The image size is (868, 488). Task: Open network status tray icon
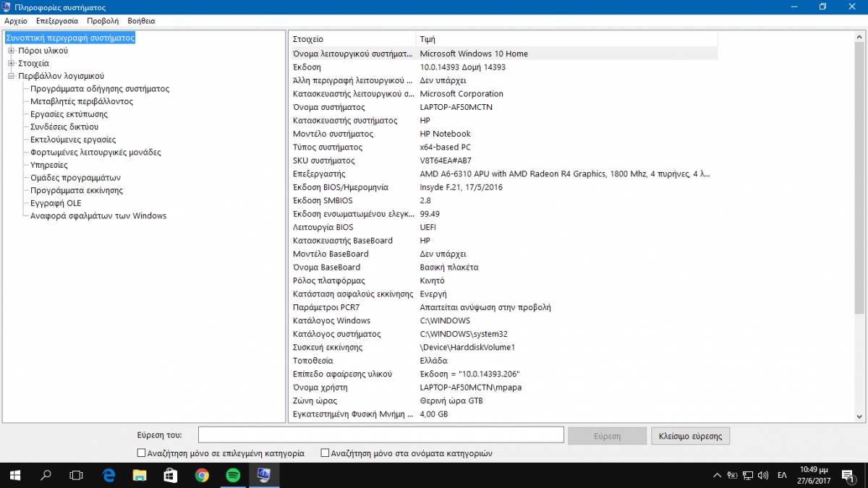pos(747,475)
